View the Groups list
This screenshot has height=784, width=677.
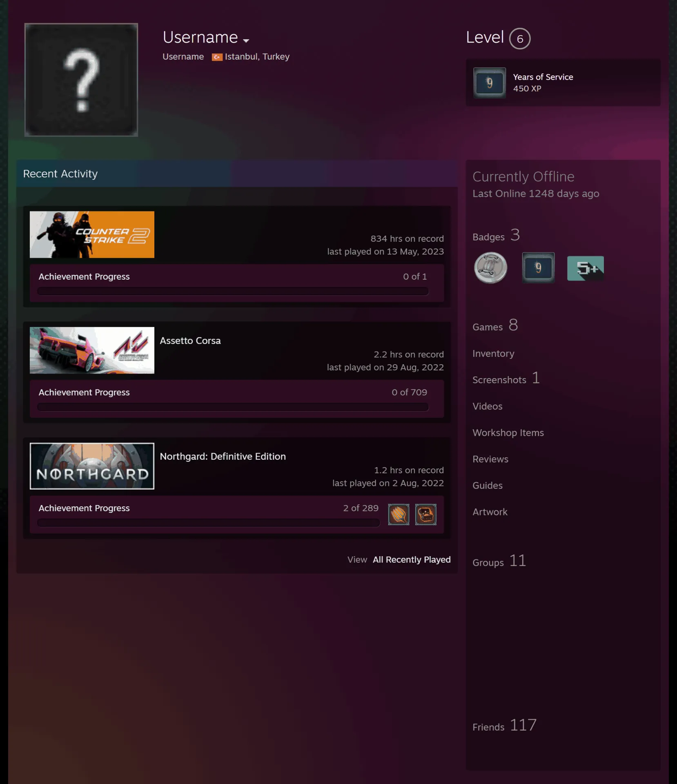(499, 561)
